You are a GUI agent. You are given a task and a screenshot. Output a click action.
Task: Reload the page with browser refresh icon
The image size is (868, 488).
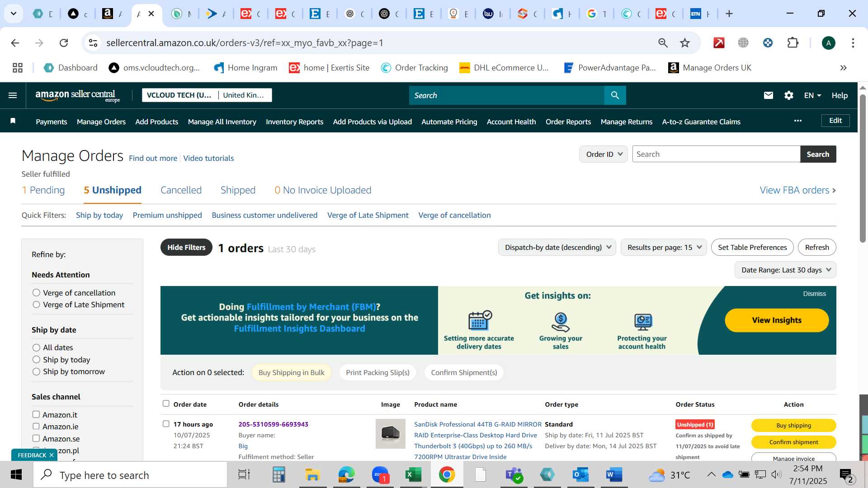click(x=64, y=43)
